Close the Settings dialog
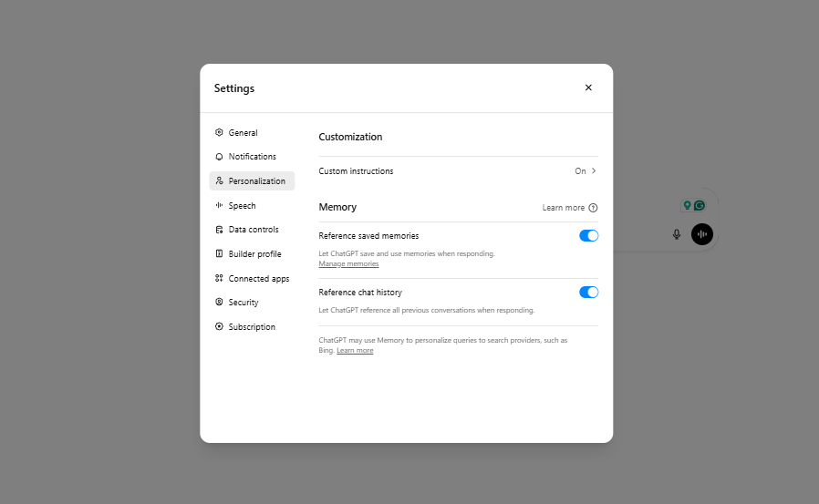819x504 pixels. 588,87
